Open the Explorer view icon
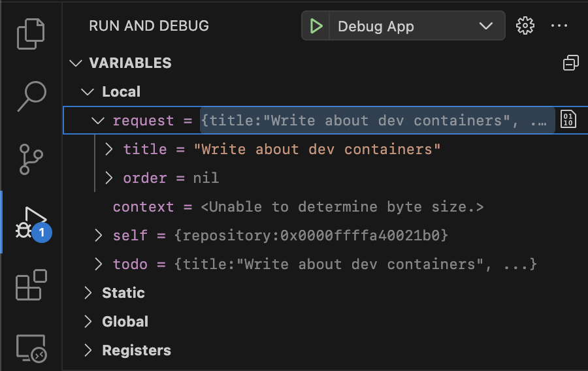 [31, 34]
